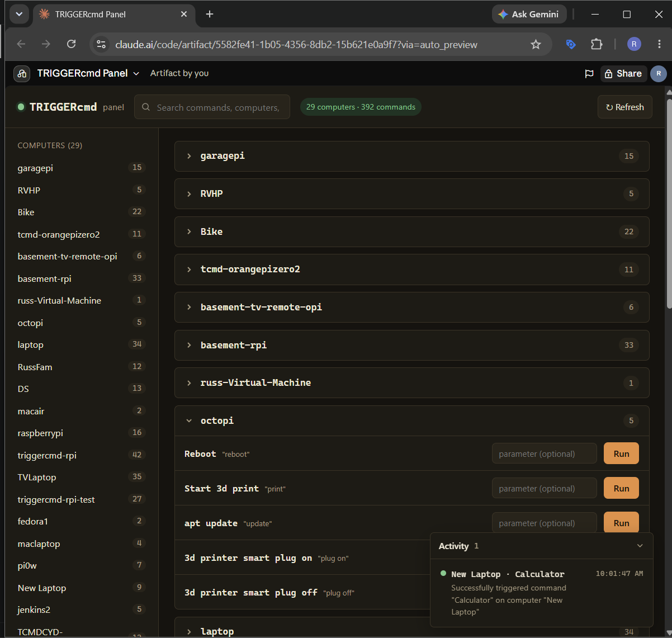Run the Reboot command
Viewport: 672px width, 638px height.
[621, 453]
